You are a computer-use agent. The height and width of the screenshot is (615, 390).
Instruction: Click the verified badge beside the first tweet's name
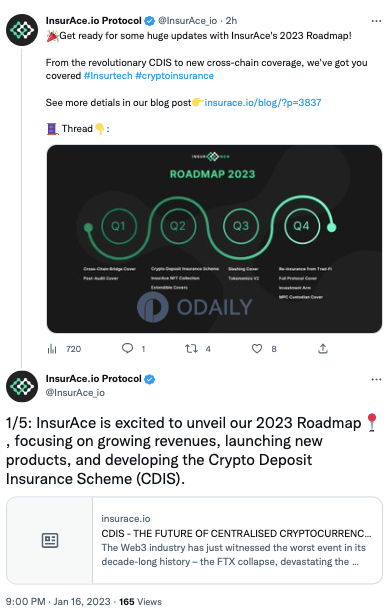click(149, 21)
